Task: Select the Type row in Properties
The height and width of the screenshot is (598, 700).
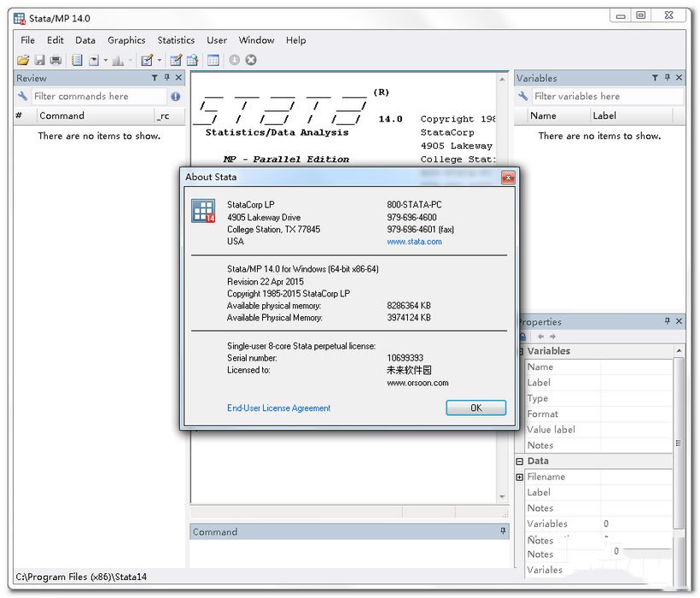Action: pos(598,398)
